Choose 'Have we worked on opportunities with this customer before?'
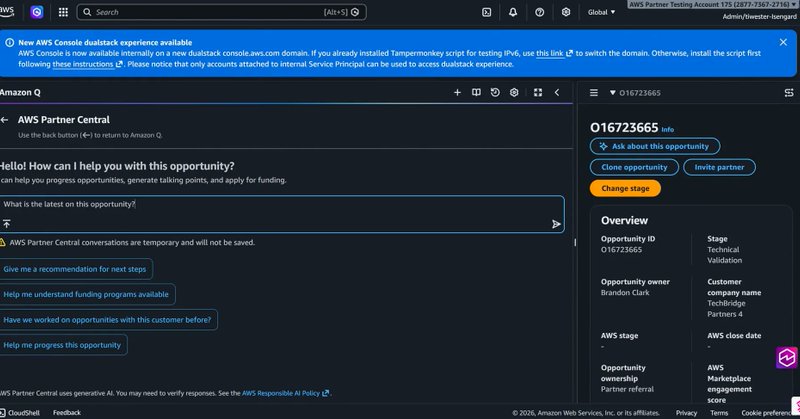The image size is (800, 419). tap(107, 320)
